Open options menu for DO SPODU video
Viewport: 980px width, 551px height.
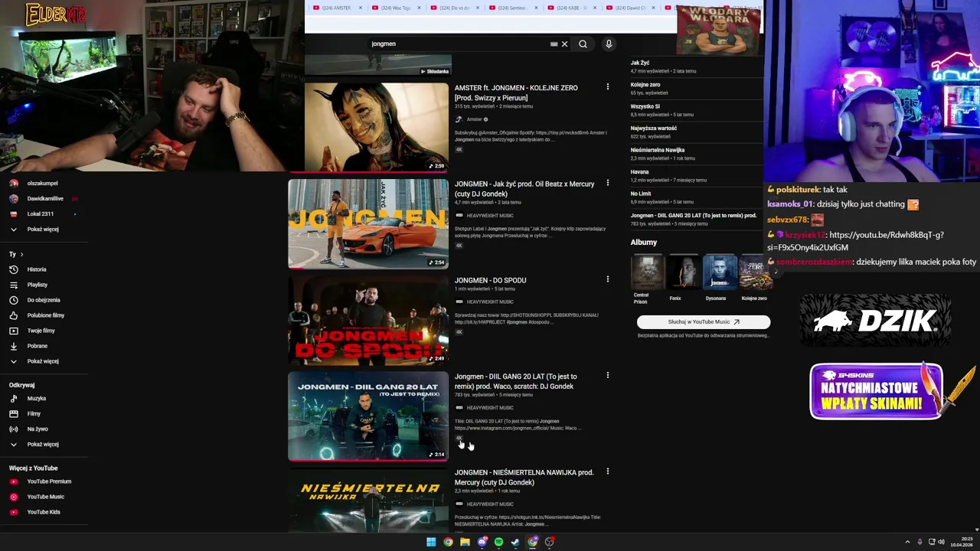(608, 279)
